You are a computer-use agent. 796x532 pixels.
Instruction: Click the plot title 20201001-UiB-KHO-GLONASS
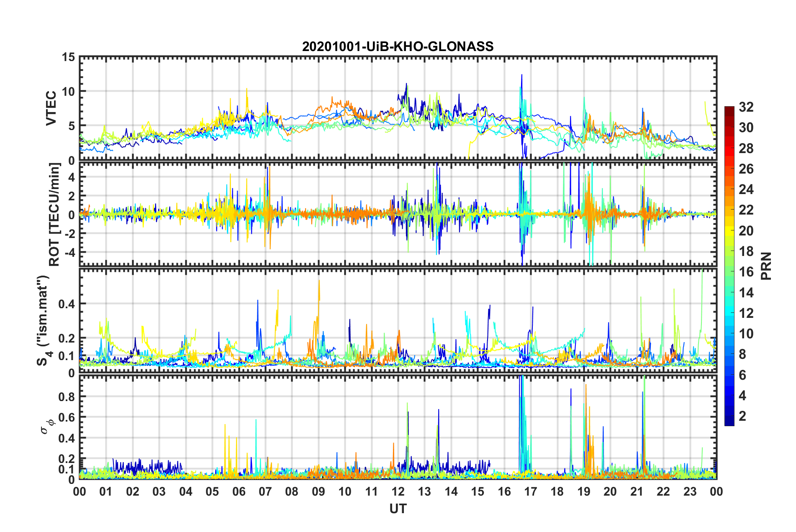[x=398, y=46]
